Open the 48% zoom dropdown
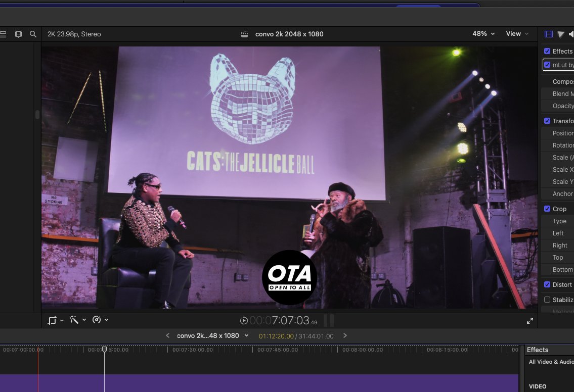The height and width of the screenshot is (392, 574). coord(483,34)
